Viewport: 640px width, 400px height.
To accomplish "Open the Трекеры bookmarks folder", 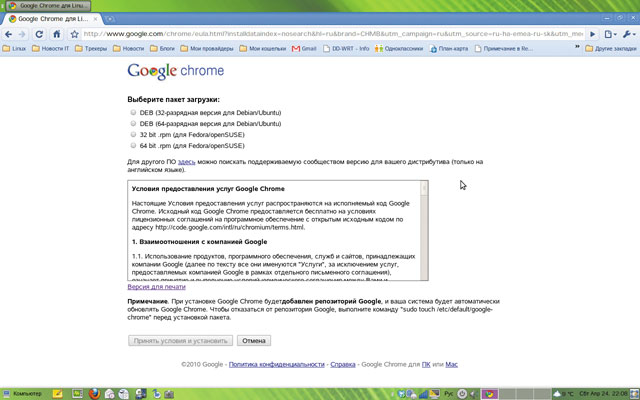I will coord(91,49).
